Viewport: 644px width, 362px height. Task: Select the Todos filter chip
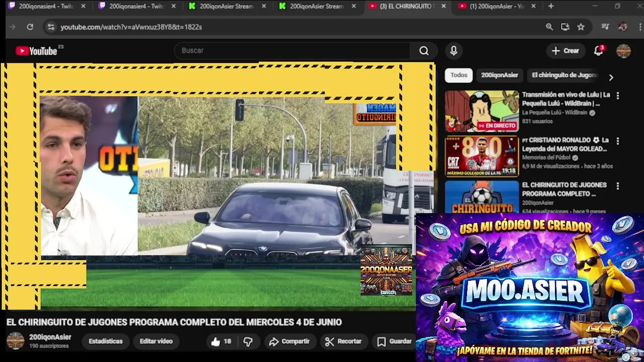pos(459,75)
